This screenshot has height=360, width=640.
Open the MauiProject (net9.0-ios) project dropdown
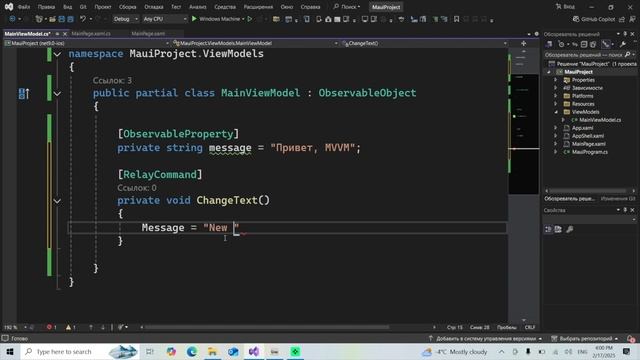click(x=87, y=43)
